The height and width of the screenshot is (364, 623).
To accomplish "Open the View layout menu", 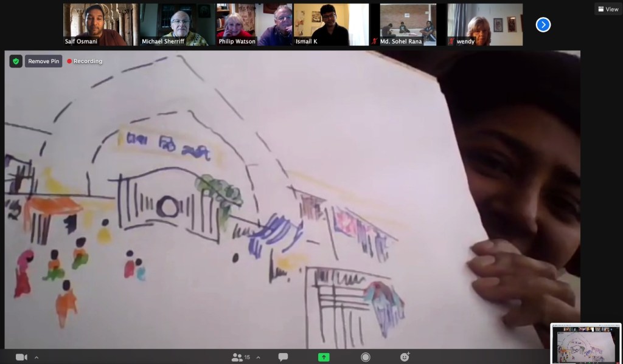I will tap(608, 9).
